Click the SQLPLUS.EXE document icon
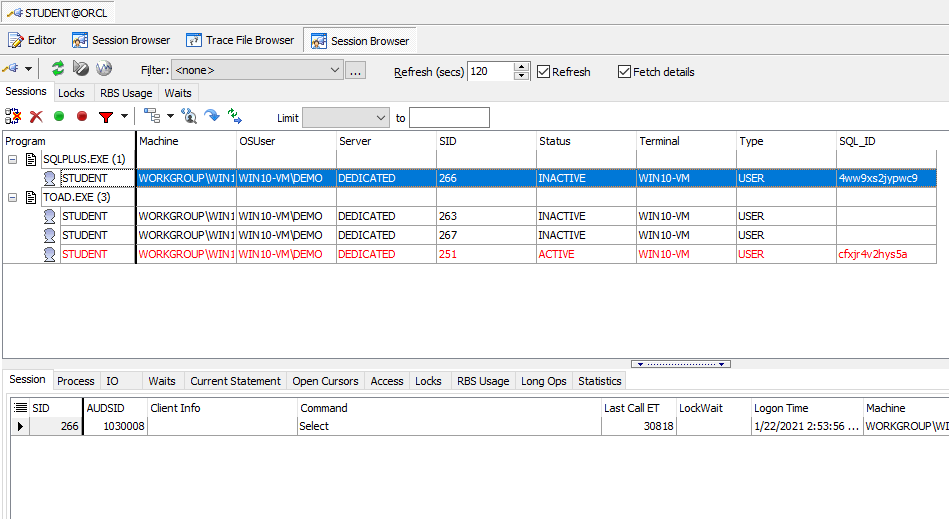This screenshot has width=949, height=519. pos(31,160)
